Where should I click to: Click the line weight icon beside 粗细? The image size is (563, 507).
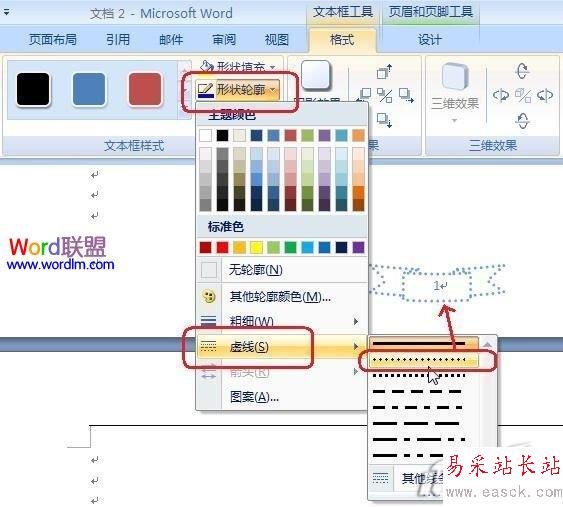(209, 321)
